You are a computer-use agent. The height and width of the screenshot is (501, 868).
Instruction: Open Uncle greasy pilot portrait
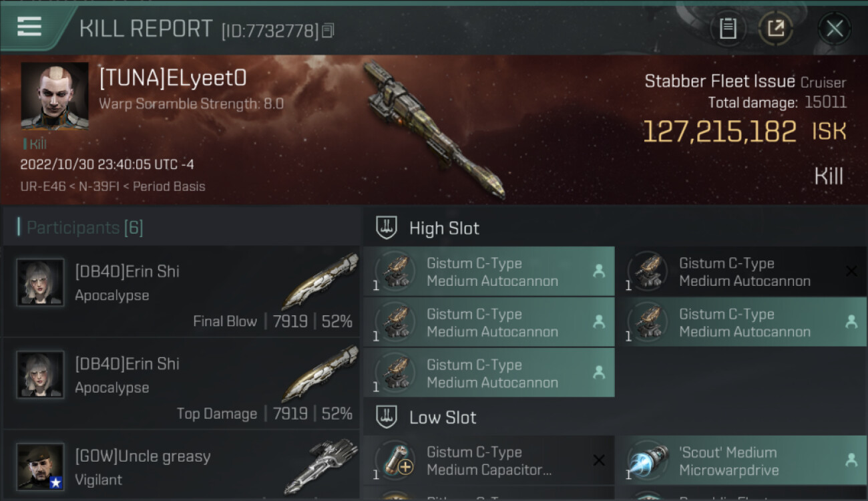point(40,466)
